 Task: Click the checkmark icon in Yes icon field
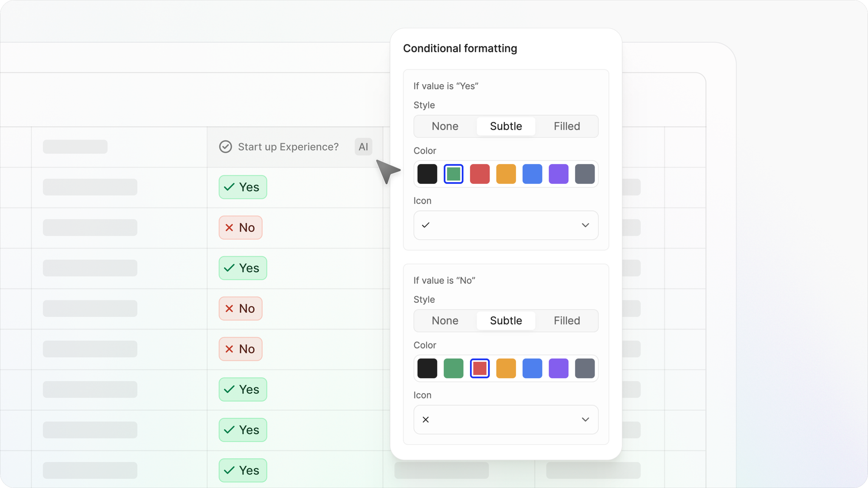point(426,225)
